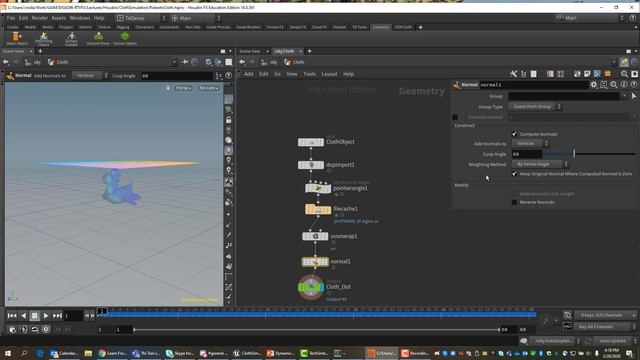Add new shelf tab with plus
640x360 pixels.
tap(420, 27)
